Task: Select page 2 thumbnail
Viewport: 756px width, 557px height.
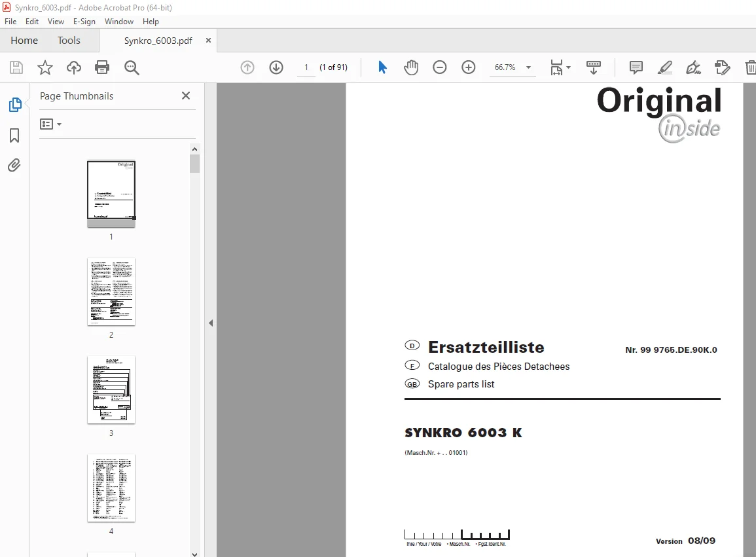Action: pos(111,292)
